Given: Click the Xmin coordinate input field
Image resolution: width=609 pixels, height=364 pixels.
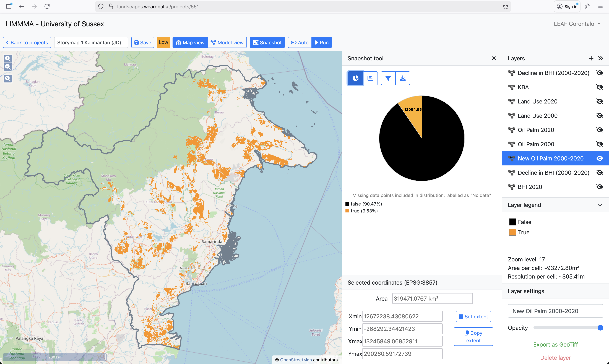Looking at the screenshot, I should (402, 316).
